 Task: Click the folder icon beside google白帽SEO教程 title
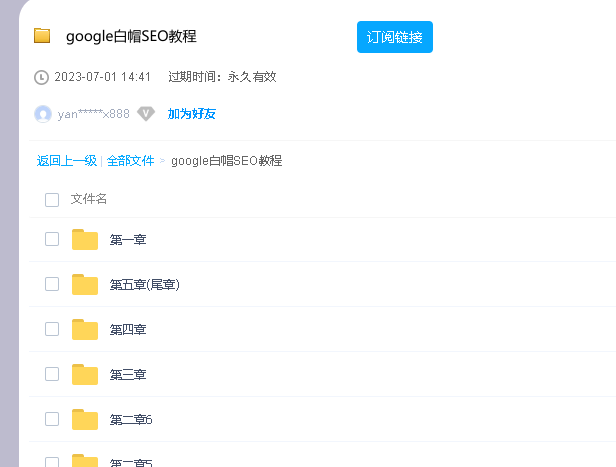(42, 36)
